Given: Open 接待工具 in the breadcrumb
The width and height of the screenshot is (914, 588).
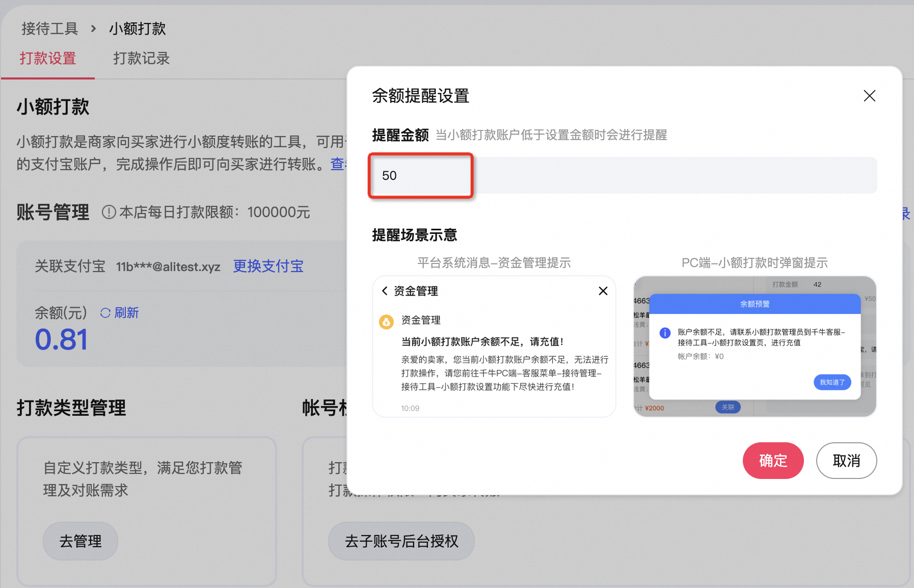Looking at the screenshot, I should pos(49,29).
